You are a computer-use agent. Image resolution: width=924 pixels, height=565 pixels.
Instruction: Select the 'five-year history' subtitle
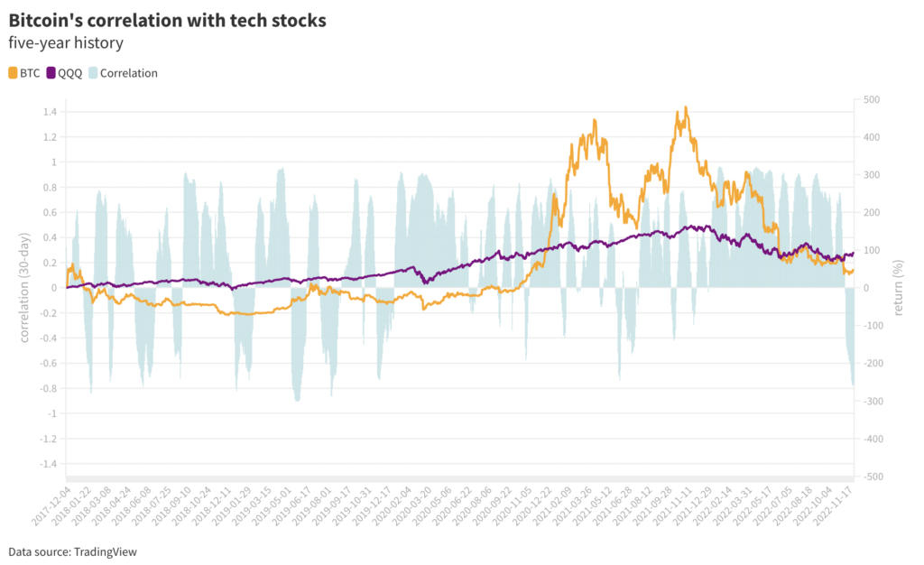65,42
